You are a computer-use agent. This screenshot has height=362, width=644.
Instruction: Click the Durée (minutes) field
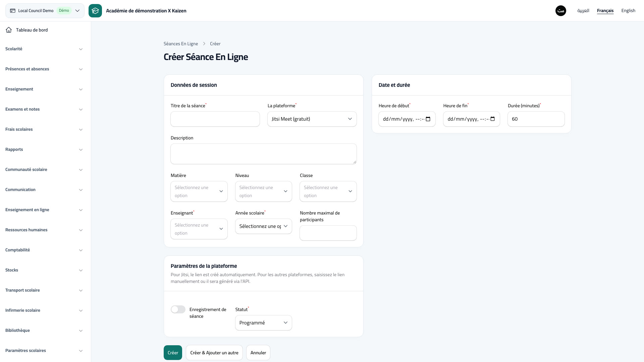pyautogui.click(x=536, y=119)
